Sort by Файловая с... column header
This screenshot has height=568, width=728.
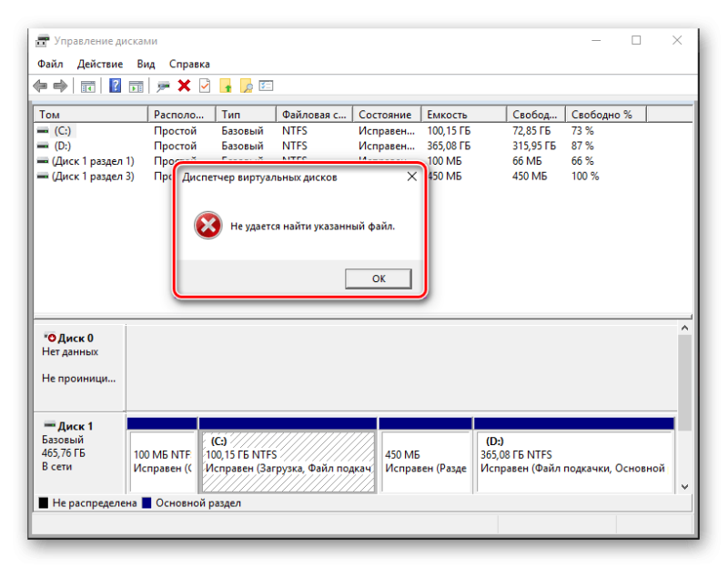(314, 115)
